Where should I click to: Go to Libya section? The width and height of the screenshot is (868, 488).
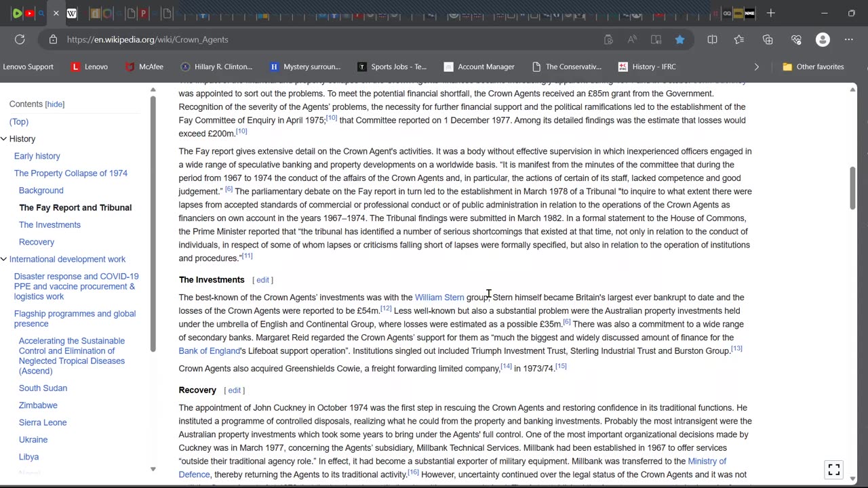(x=28, y=457)
